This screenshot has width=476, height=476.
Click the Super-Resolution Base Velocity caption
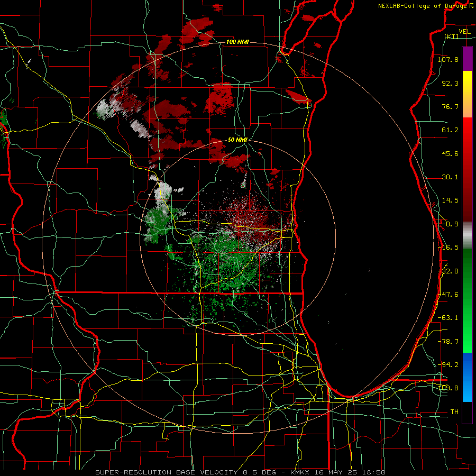241,472
